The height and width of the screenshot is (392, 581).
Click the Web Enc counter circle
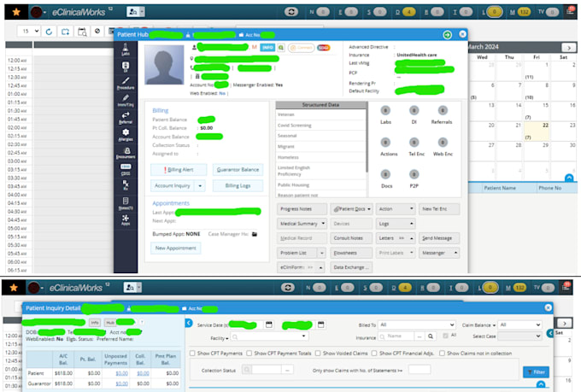pos(443,143)
